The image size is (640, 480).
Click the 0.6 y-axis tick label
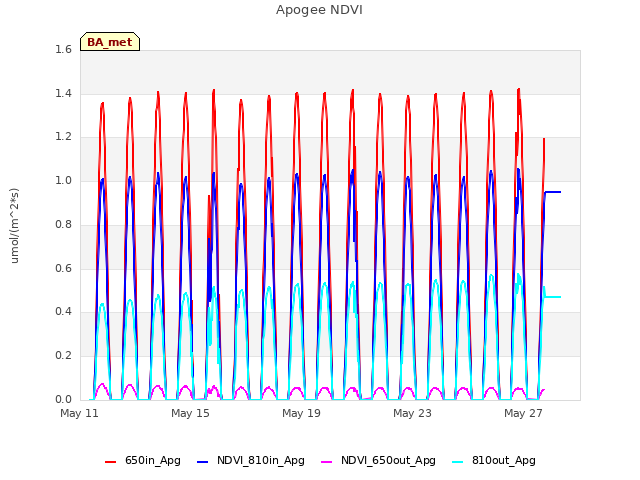(x=63, y=268)
